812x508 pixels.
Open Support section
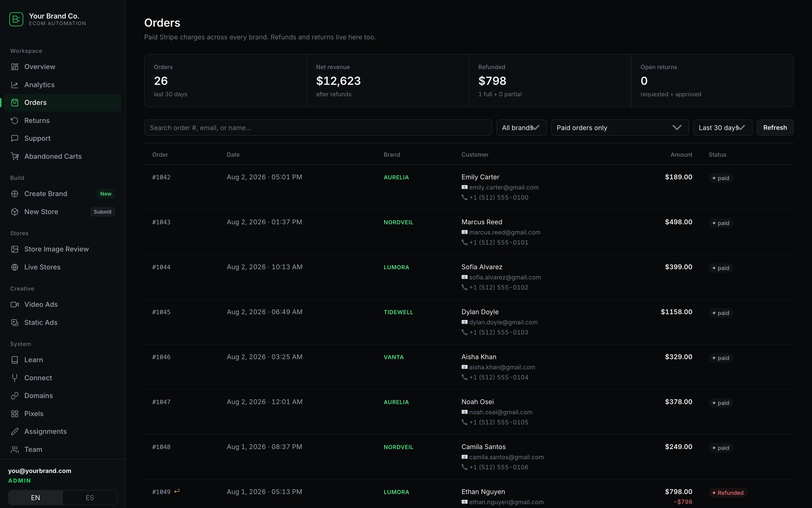[x=63, y=139]
